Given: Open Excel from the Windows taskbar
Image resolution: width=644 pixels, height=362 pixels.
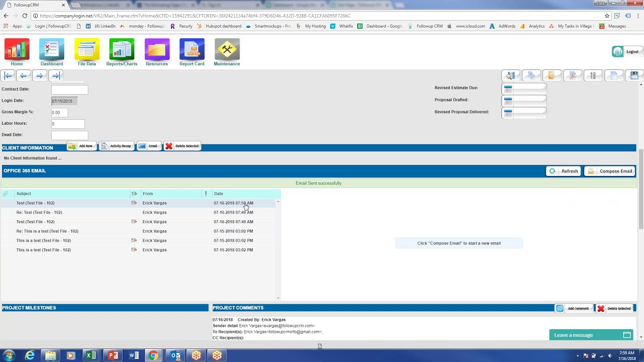Looking at the screenshot, I should tap(91, 355).
